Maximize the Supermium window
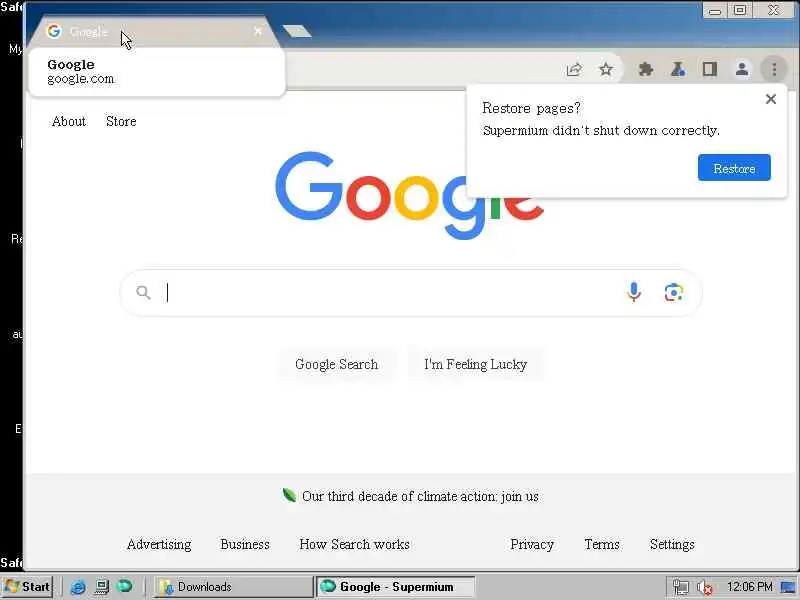 coord(740,10)
